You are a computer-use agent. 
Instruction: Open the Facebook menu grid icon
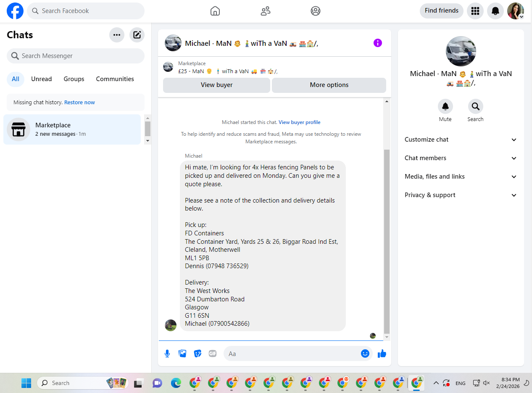[475, 11]
